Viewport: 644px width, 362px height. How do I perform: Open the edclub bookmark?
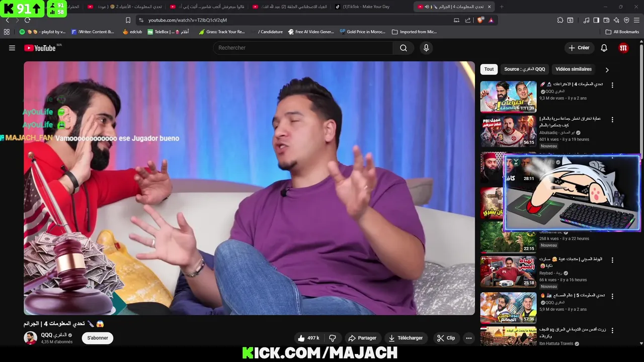pos(132,32)
